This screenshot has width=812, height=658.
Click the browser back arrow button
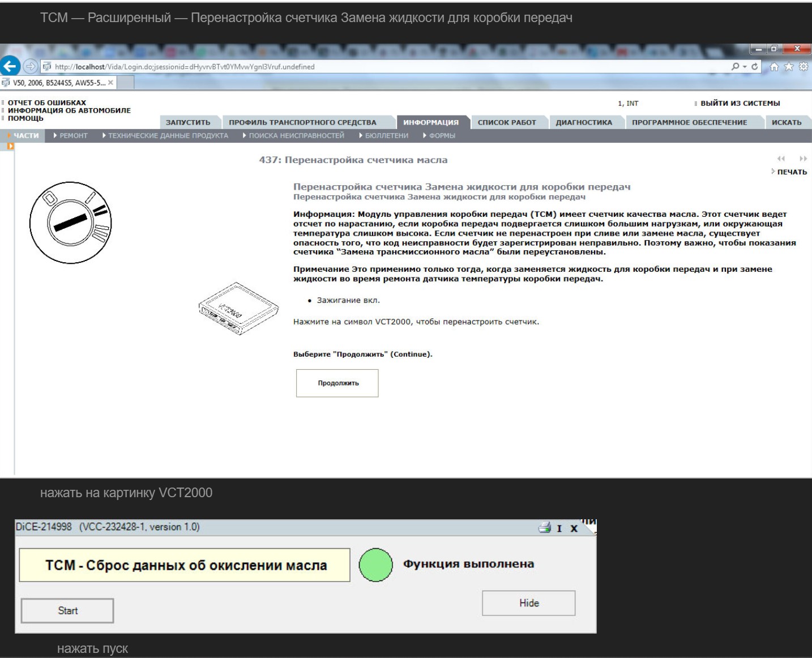pyautogui.click(x=10, y=66)
